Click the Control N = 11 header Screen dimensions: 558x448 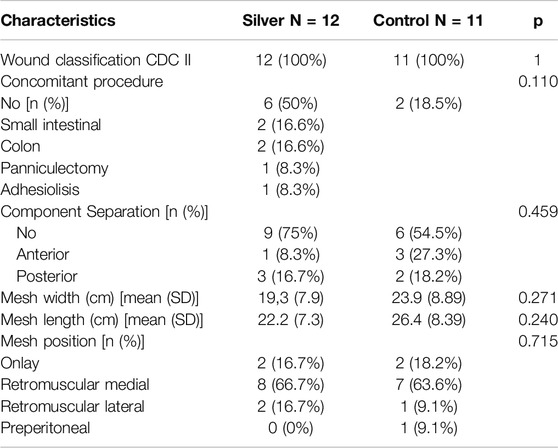click(x=428, y=21)
